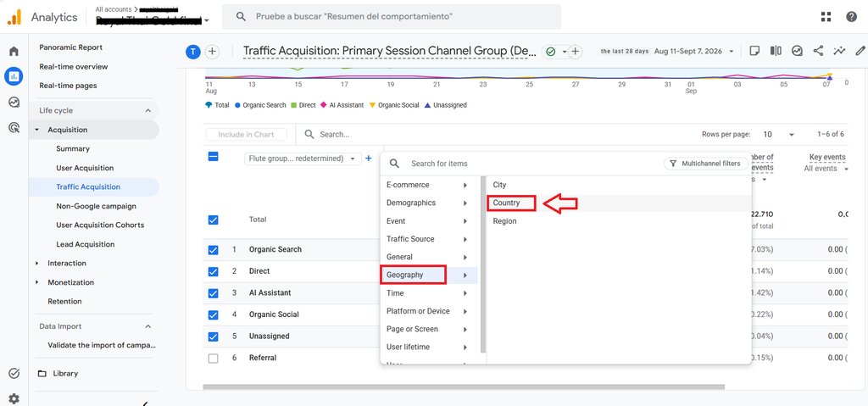Screen dimensions: 868x406
Task: Uncheck the Total row checkbox
Action: click(x=213, y=220)
